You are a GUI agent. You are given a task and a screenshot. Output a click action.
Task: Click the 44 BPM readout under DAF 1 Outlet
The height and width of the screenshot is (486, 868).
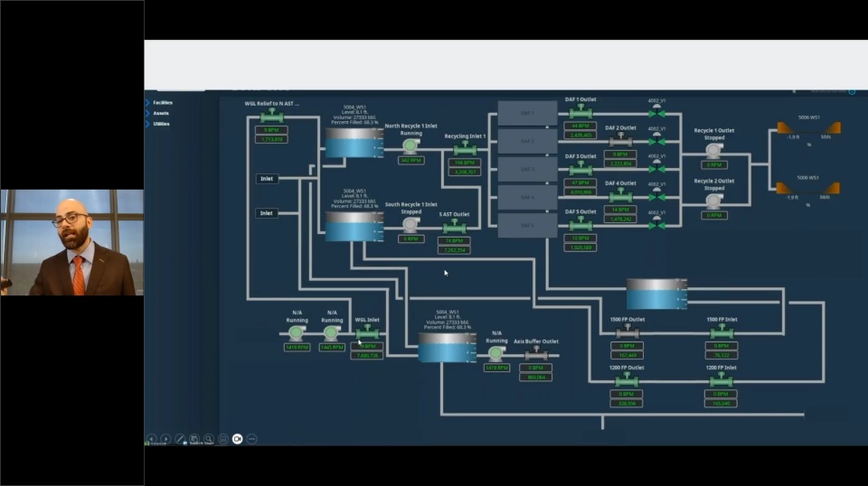580,126
